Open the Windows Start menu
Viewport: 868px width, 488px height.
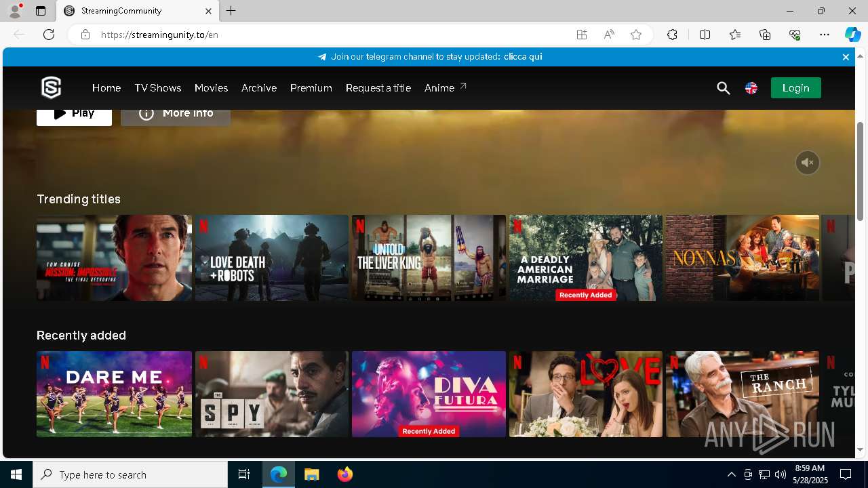pyautogui.click(x=16, y=474)
